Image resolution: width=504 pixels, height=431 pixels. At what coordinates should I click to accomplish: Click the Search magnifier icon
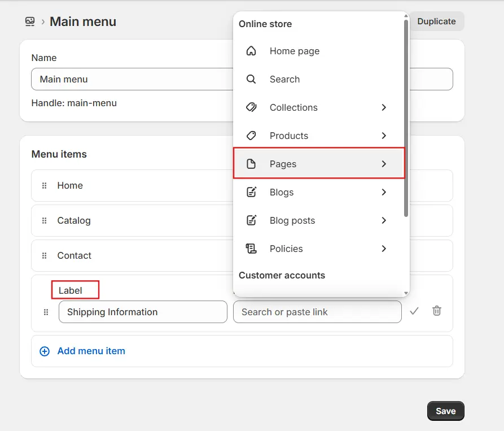coord(251,79)
